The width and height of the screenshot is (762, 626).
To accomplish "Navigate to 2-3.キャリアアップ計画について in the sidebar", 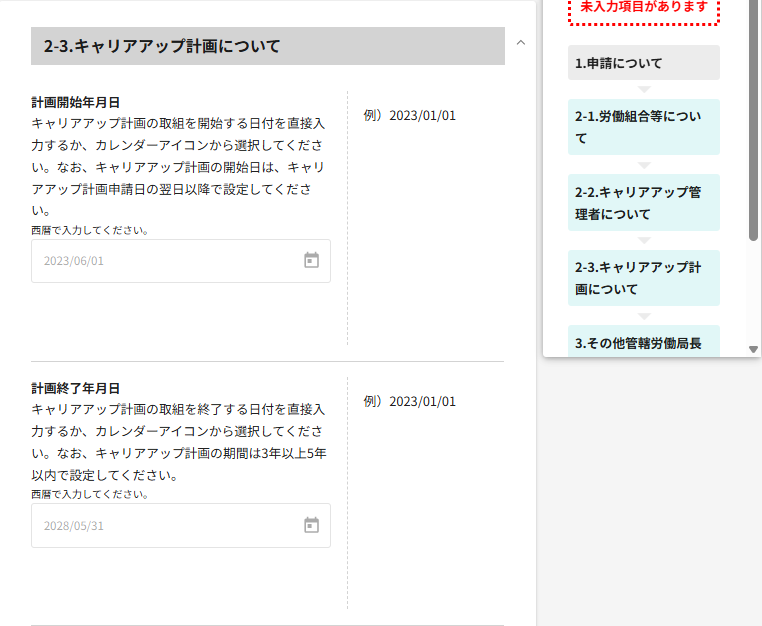I will 643,278.
